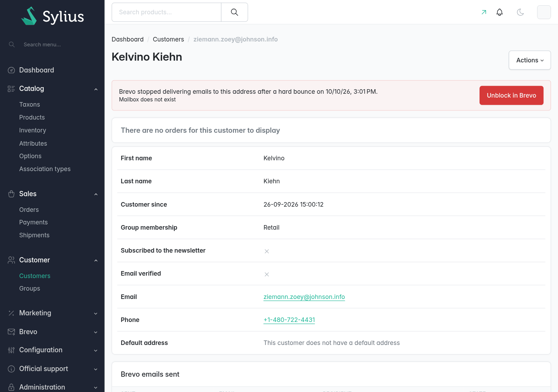Focus the Search products field
558x392 pixels.
166,12
